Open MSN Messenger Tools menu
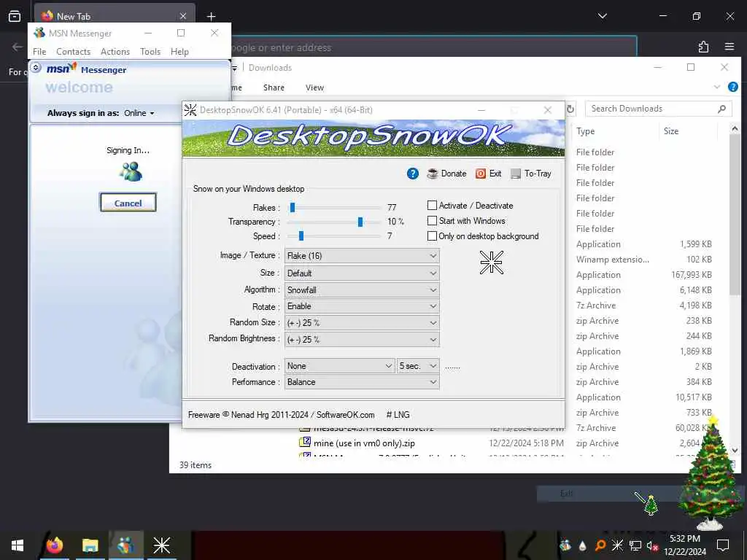Viewport: 747px width, 560px height. [150, 52]
